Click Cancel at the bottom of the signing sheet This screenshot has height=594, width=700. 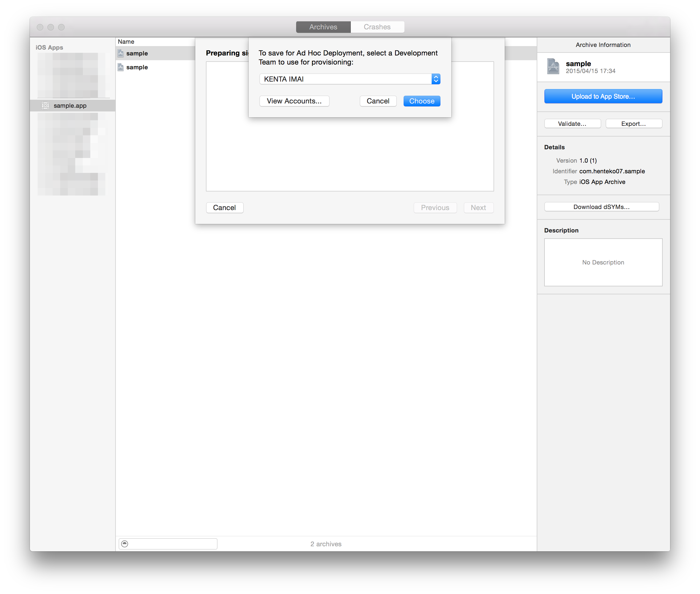224,207
